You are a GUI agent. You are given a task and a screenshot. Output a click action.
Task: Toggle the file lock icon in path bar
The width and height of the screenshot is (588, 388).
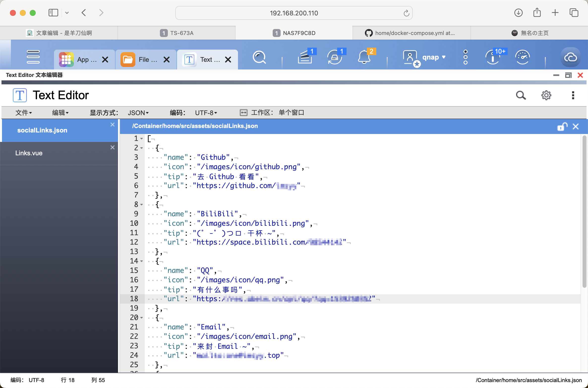562,127
